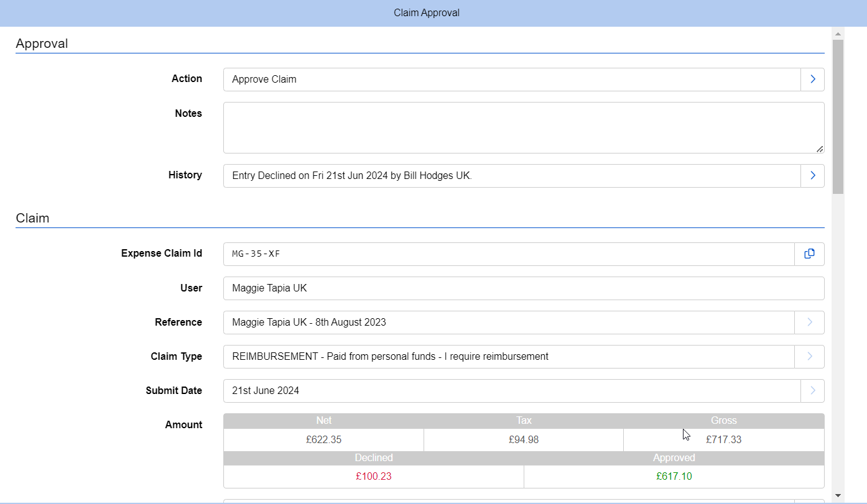Select the Net amount £622.35
The height and width of the screenshot is (504, 867).
click(x=323, y=439)
